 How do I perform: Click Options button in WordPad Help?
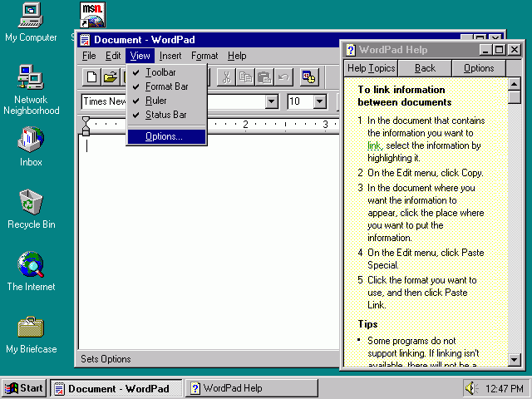coord(479,68)
